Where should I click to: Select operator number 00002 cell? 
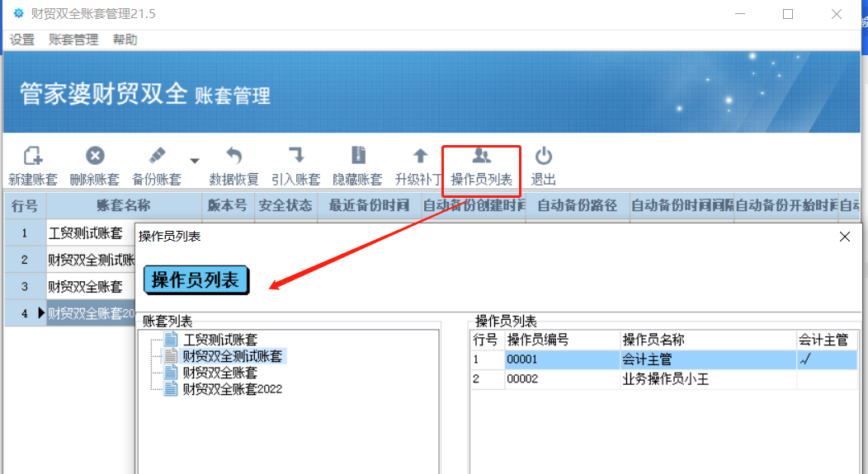563,379
